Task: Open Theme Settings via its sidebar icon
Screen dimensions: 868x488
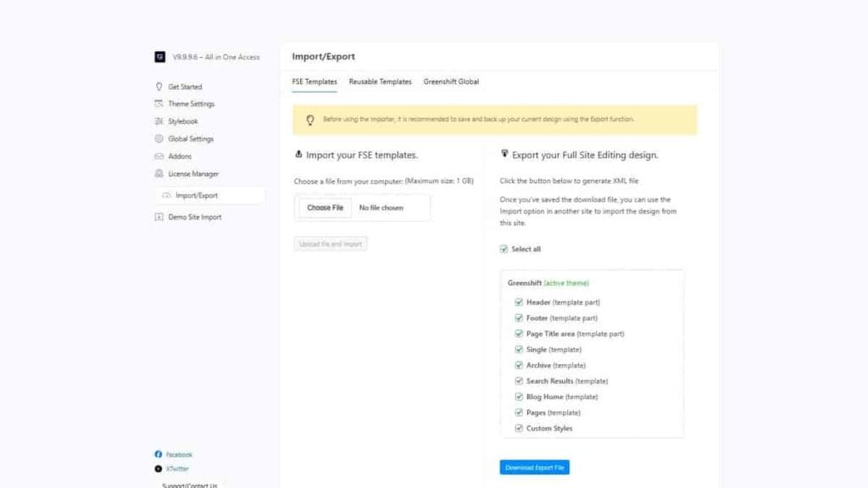Action: coord(159,103)
